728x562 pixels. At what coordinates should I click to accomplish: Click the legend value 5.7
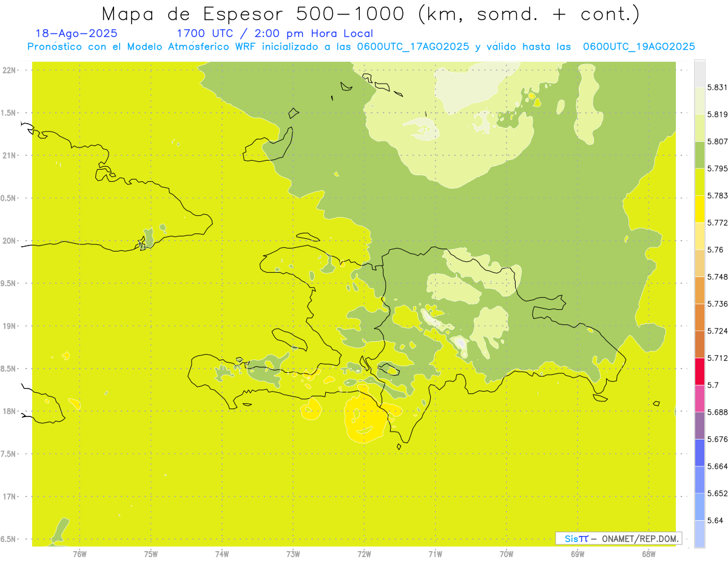pyautogui.click(x=713, y=385)
